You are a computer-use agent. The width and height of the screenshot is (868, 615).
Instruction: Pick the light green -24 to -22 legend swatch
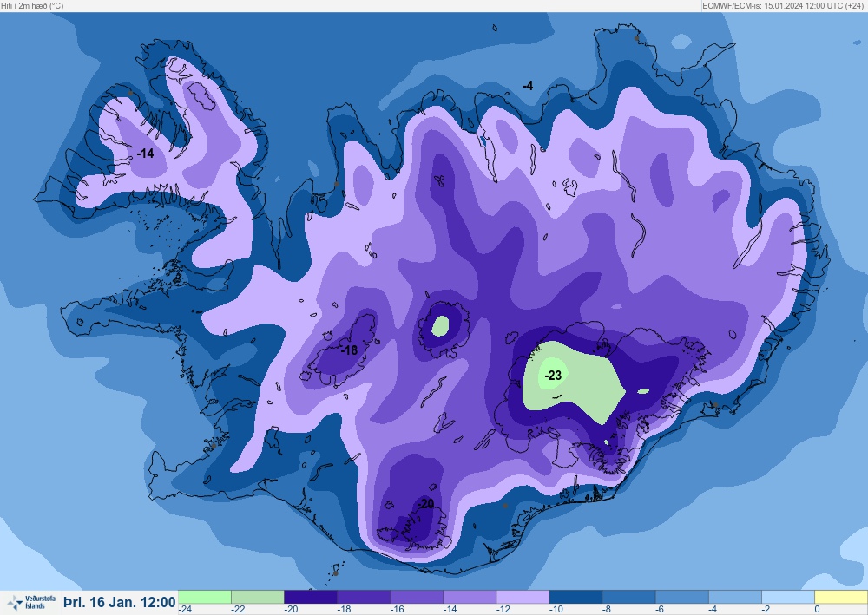[205, 598]
